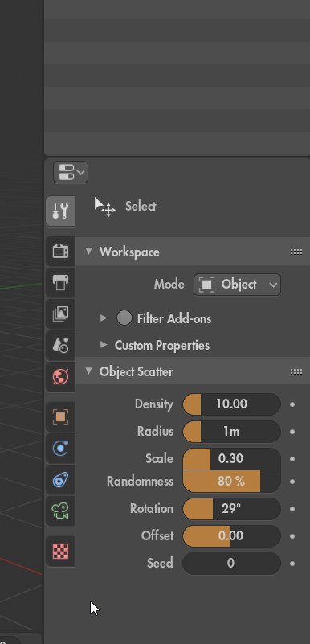This screenshot has width=310, height=644.
Task: Open the Mode Object dropdown
Action: point(238,285)
